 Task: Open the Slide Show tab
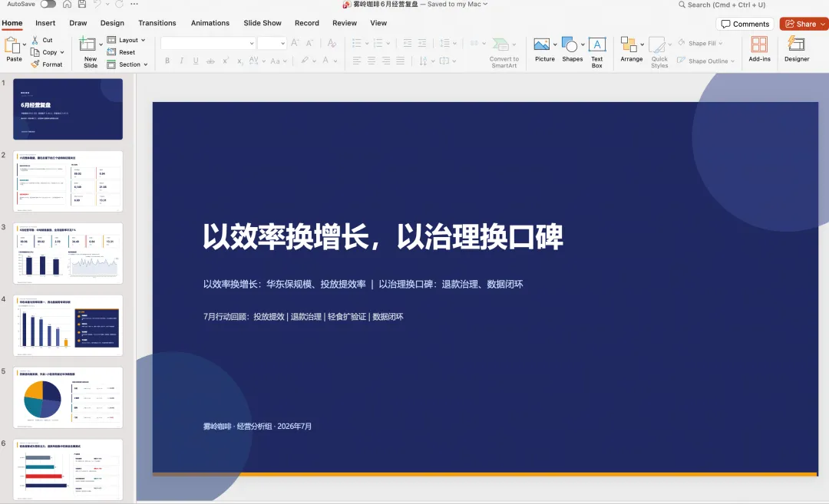point(263,23)
